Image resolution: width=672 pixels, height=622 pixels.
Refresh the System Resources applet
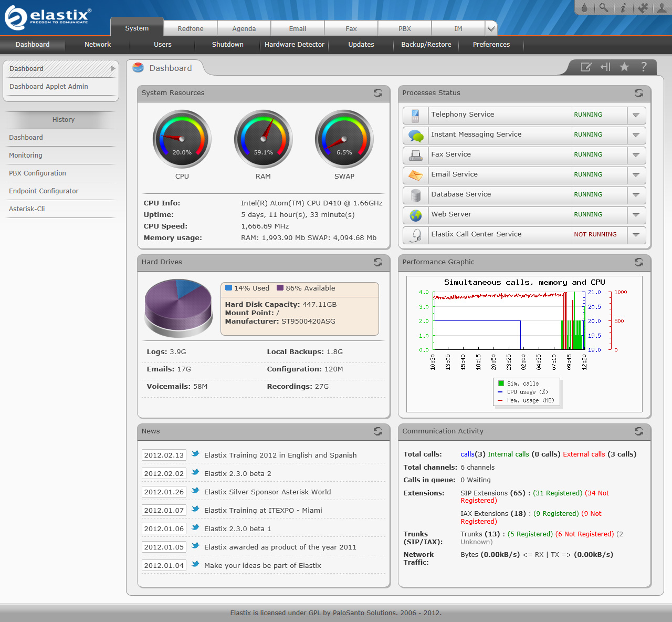(378, 93)
